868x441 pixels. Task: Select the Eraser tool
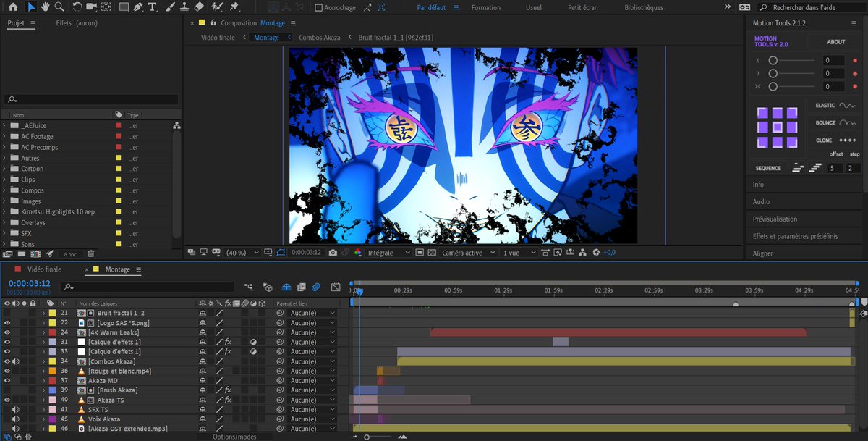point(199,7)
